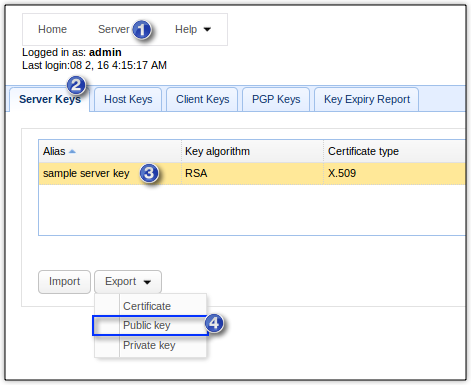This screenshot has height=385, width=471.
Task: Click the Help menu label
Action: point(186,29)
